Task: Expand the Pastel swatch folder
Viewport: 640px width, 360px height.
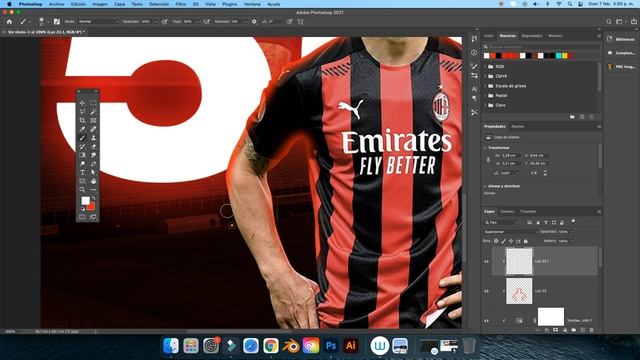Action: tap(486, 96)
